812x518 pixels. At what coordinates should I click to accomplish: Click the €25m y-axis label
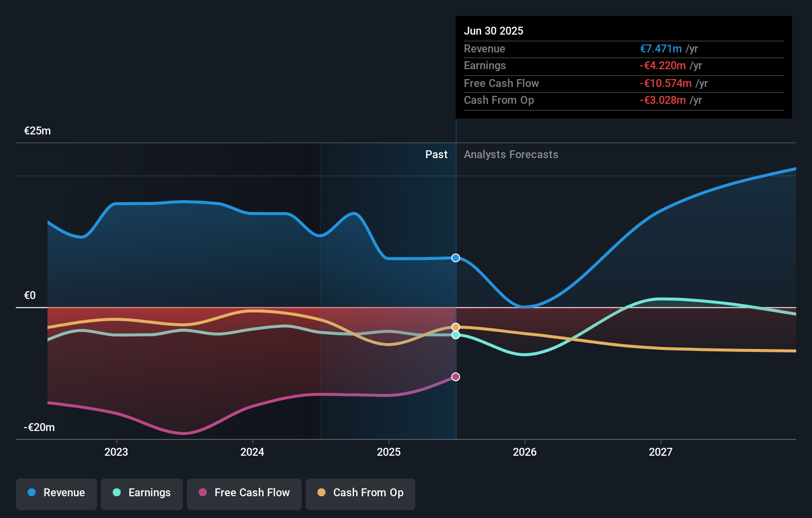pos(38,131)
